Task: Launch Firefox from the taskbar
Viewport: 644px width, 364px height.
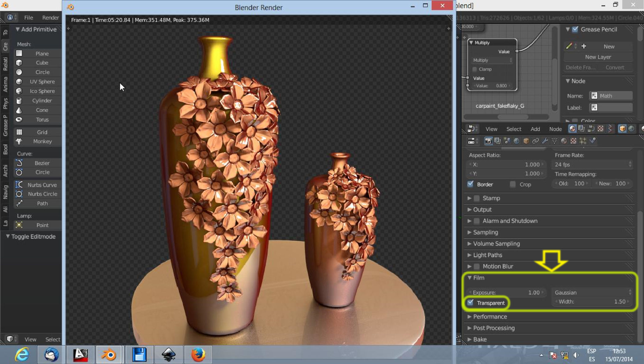Action: (x=198, y=355)
